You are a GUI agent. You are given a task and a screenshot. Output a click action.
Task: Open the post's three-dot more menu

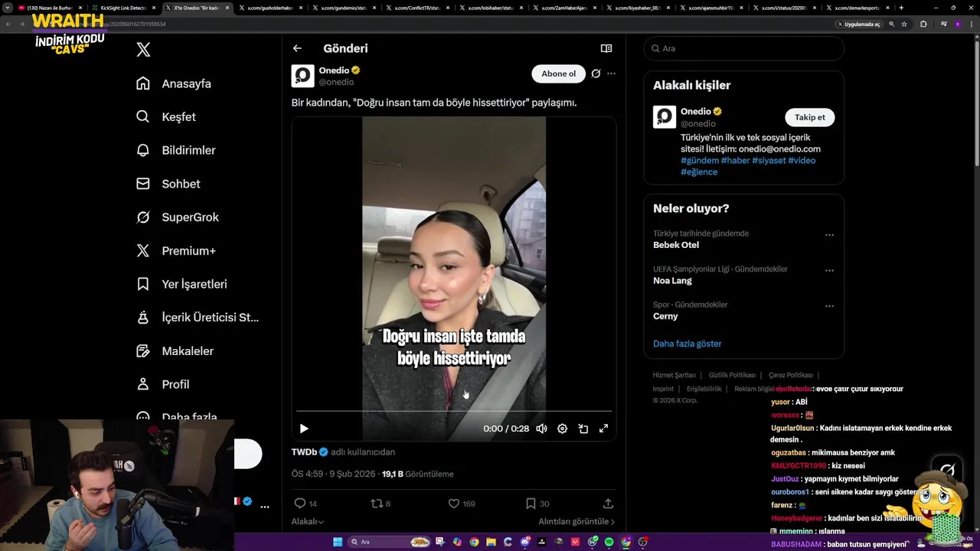(x=611, y=73)
